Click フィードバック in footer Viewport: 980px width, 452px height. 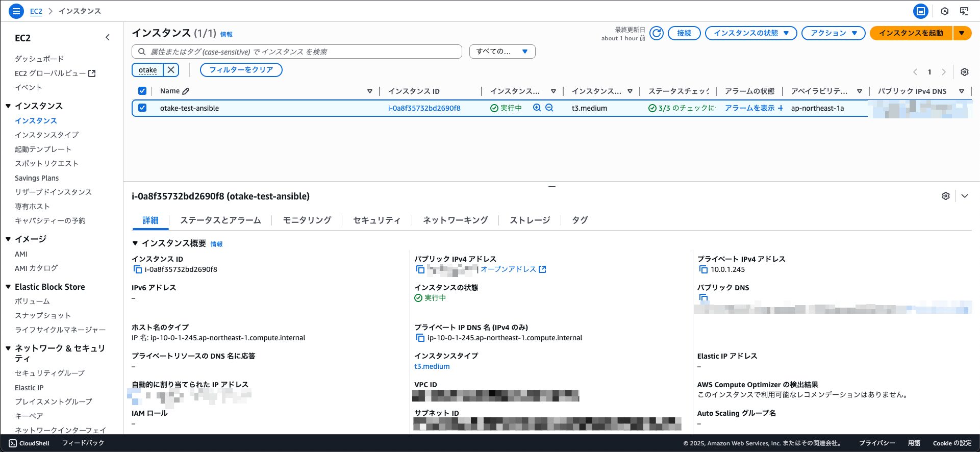(83, 443)
